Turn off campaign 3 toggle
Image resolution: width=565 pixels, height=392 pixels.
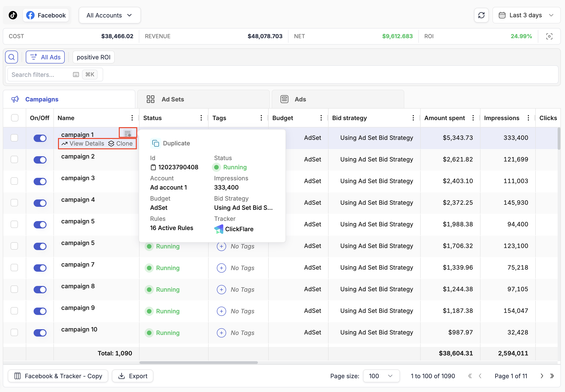coord(40,181)
